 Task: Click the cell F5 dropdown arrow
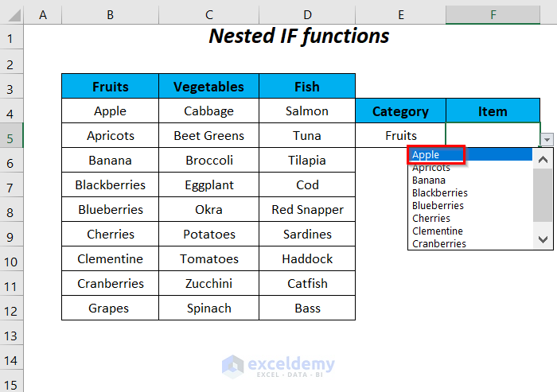coord(547,139)
